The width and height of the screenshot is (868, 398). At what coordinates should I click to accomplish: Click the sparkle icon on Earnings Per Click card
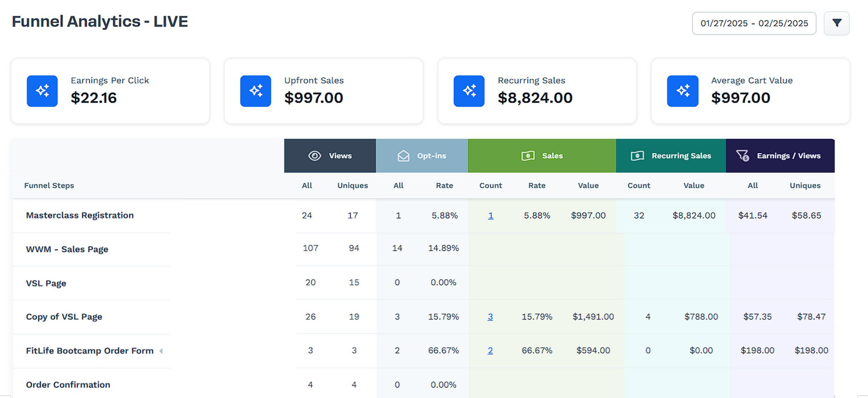click(x=42, y=91)
